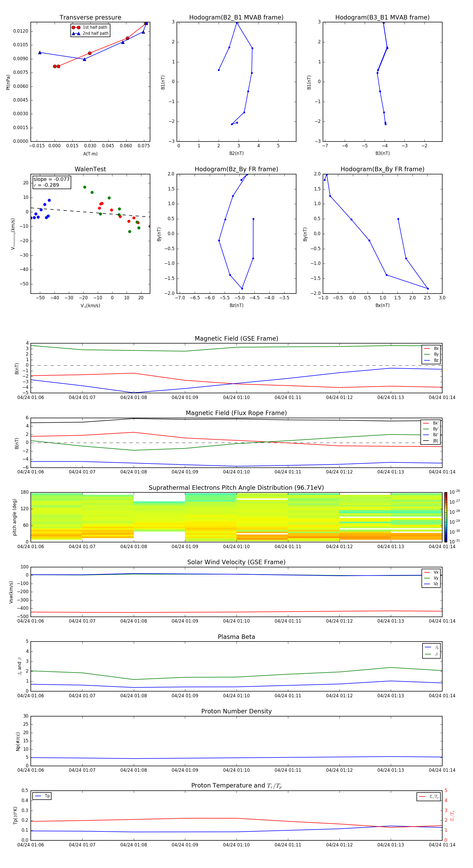Click the "Magnetic Field (Flux Rope Frame)" title
Viewport: 473px width, 868px height.
click(x=236, y=413)
